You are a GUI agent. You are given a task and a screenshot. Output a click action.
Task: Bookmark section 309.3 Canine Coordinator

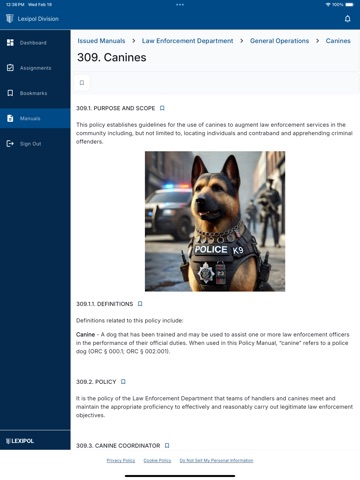167,445
